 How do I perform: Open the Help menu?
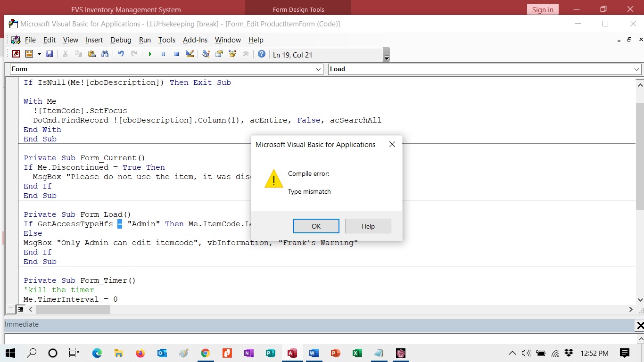(x=256, y=40)
